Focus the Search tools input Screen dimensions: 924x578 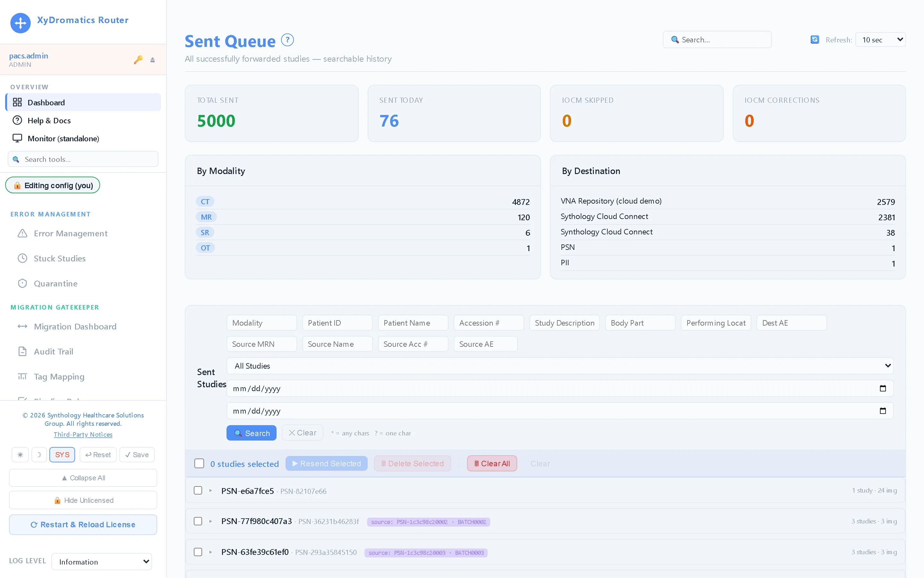pos(83,159)
